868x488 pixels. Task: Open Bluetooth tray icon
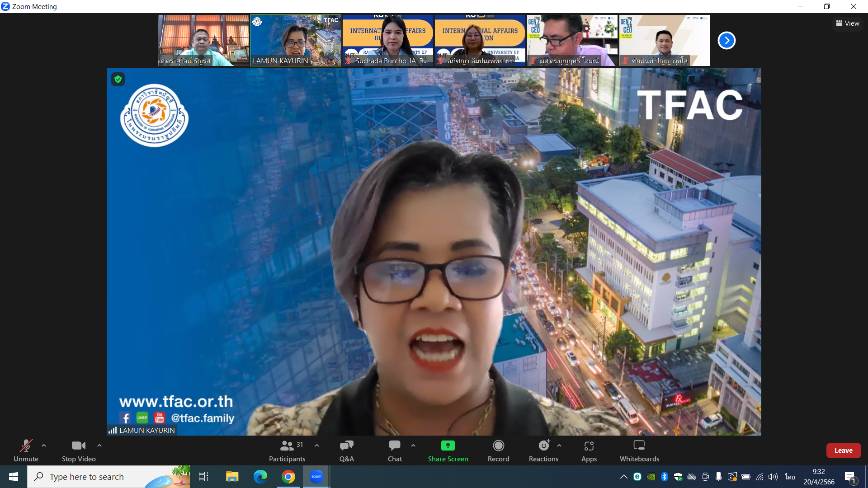(x=665, y=477)
